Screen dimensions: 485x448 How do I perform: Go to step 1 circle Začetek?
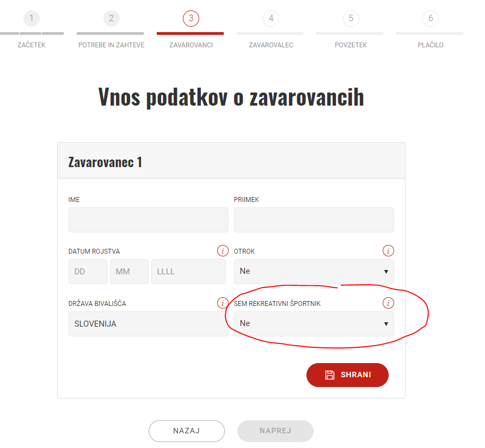coord(32,19)
